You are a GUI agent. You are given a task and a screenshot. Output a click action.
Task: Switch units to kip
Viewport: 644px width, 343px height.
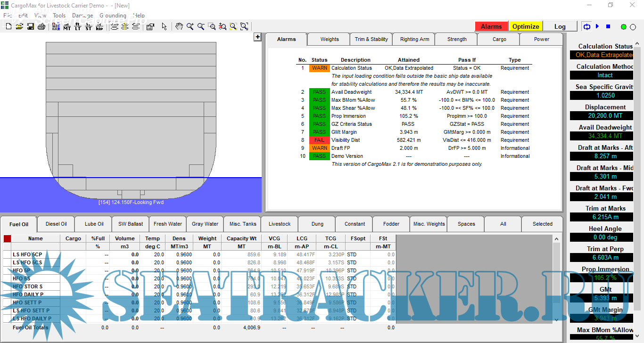tap(99, 27)
